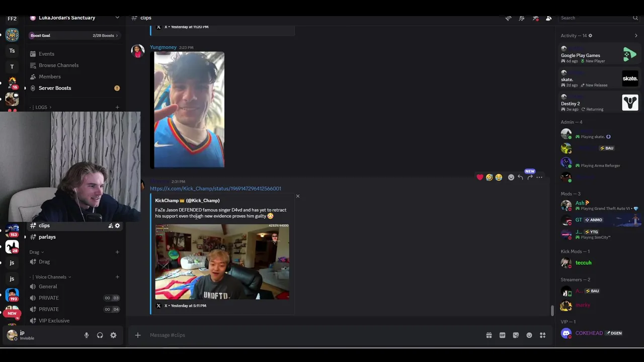644x362 pixels.
Task: Toggle notification settings bell icon
Action: pos(522,18)
